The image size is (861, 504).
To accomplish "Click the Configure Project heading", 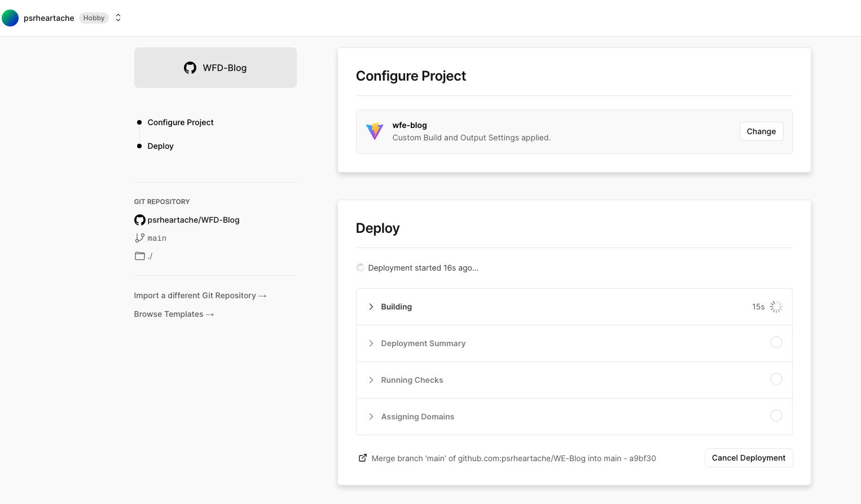I will coord(411,76).
